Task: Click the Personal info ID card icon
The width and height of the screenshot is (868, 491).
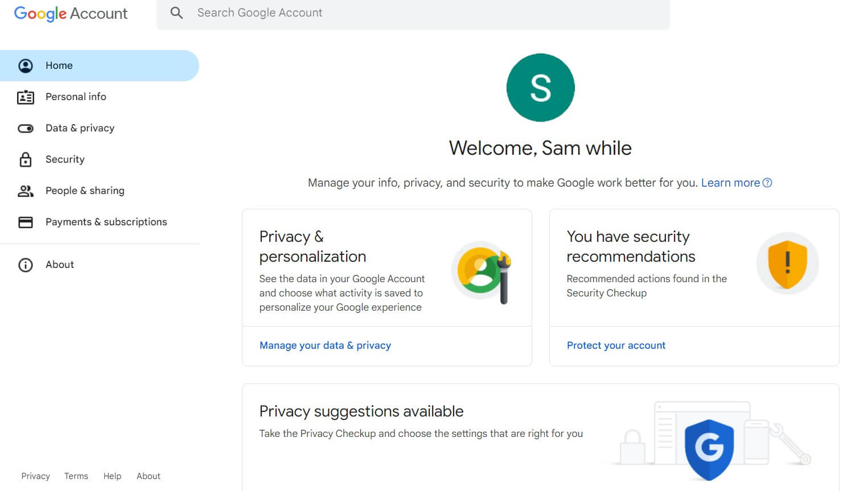Action: coord(26,97)
